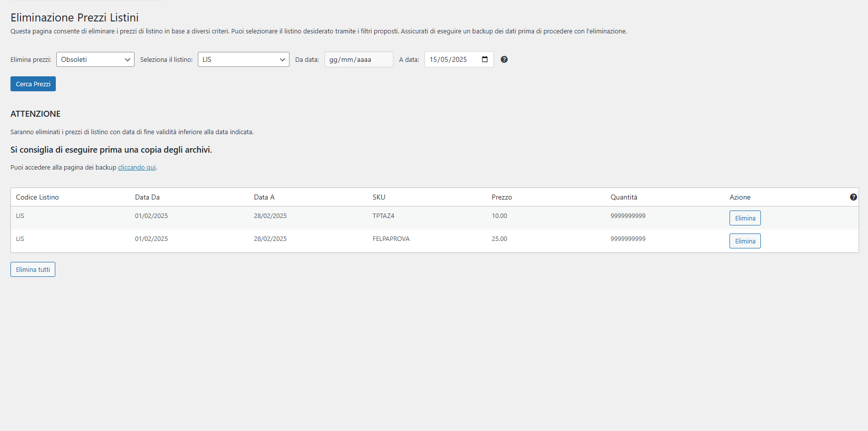Delete the TPTAZ4 price row with Elimina

pyautogui.click(x=745, y=218)
